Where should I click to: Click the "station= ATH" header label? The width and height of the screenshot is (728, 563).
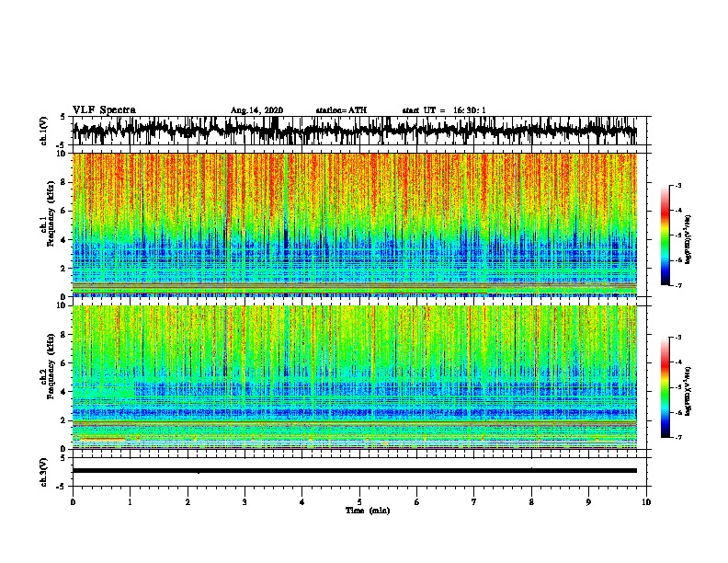tap(341, 110)
